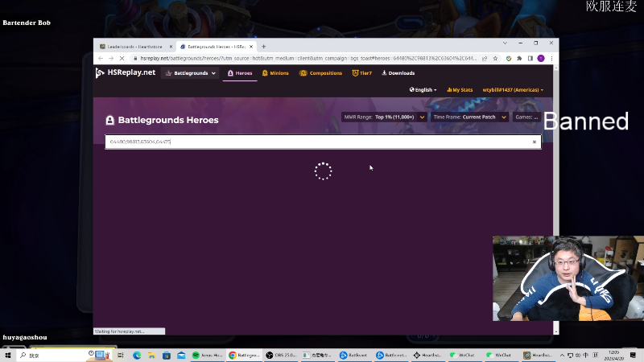Screen dimensions: 644x362
Task: Open the Time Frame dropdown
Action: coord(470,117)
